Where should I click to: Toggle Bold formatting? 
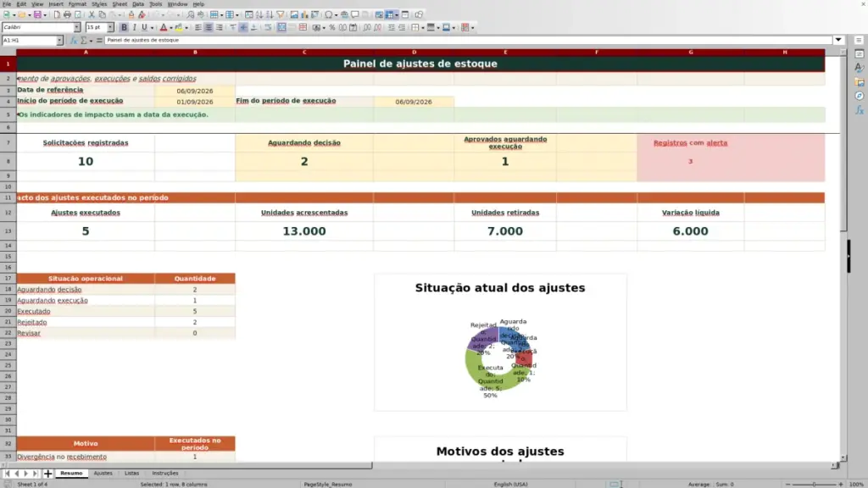point(124,28)
